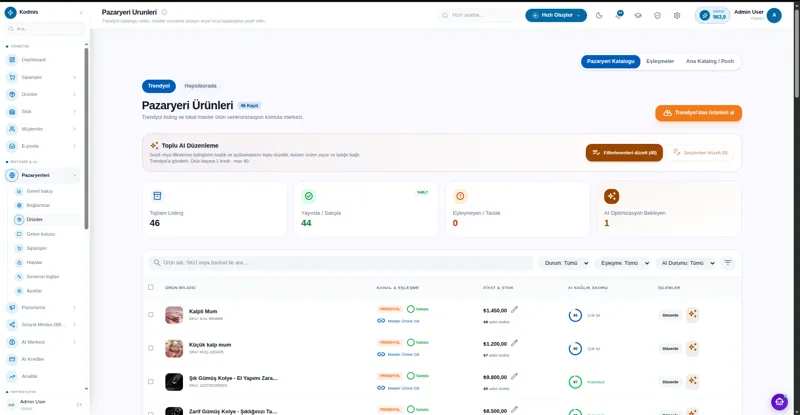
Task: Switch to the Pazaryeri Kataloğu tab
Action: coord(610,61)
